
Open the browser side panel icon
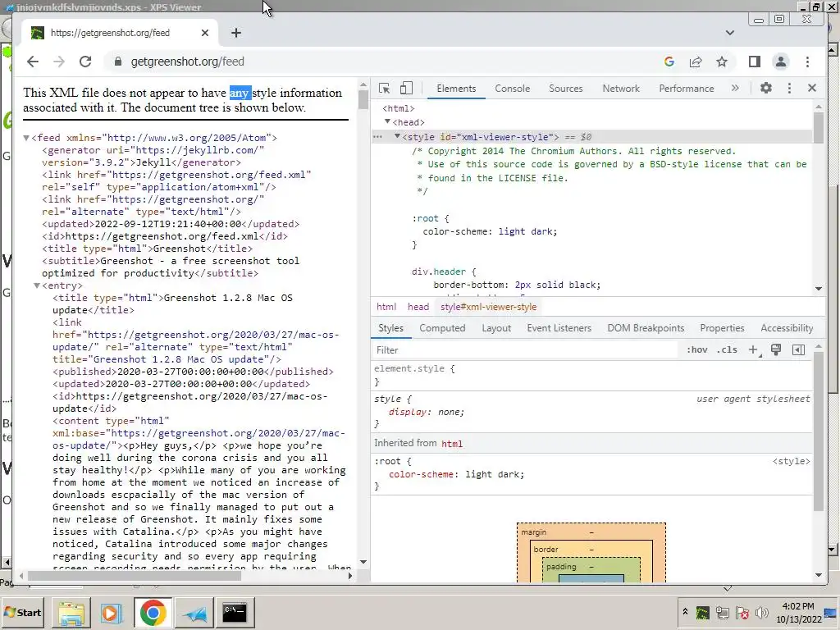point(755,62)
